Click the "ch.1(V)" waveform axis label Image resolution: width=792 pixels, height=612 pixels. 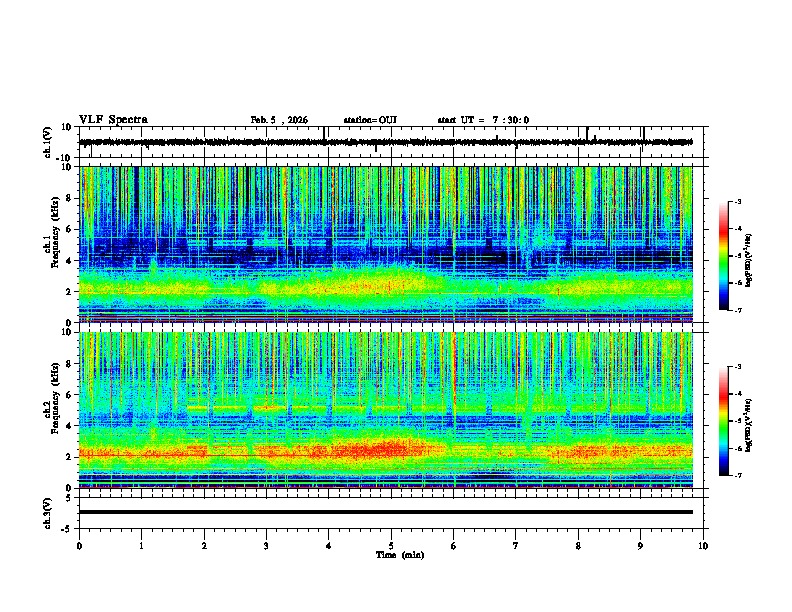[48, 142]
